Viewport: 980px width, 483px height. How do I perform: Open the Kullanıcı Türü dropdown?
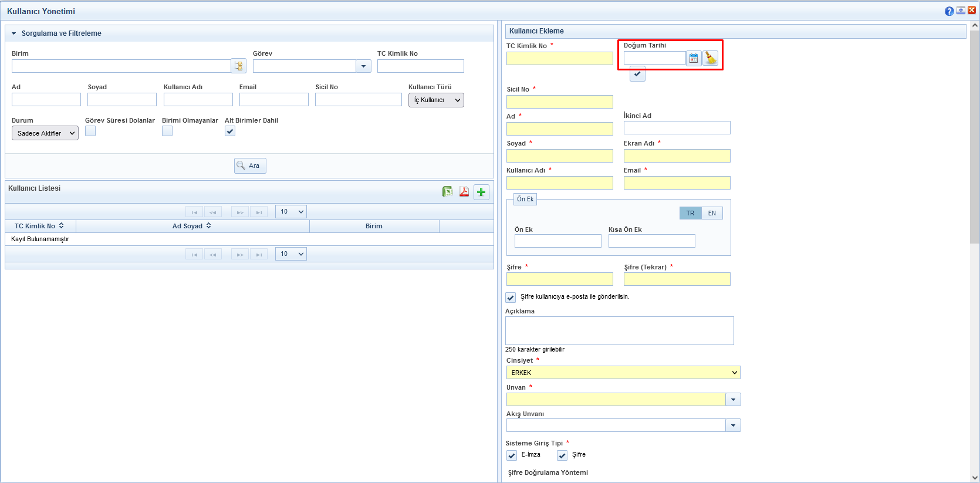[x=436, y=100]
